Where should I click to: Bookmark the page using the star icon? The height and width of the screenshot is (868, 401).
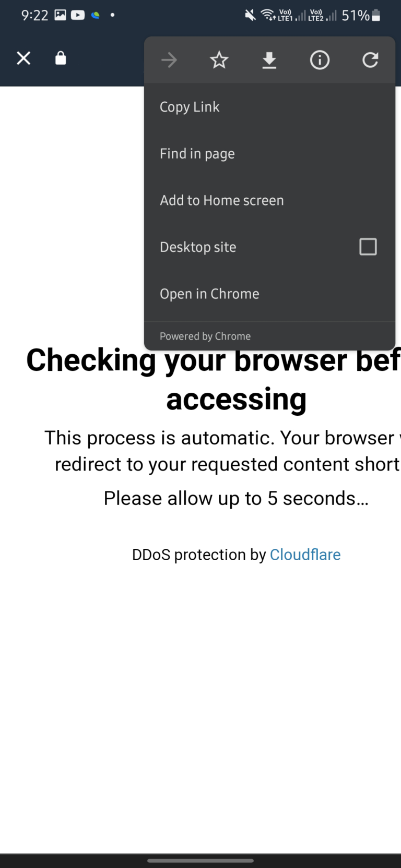point(219,59)
